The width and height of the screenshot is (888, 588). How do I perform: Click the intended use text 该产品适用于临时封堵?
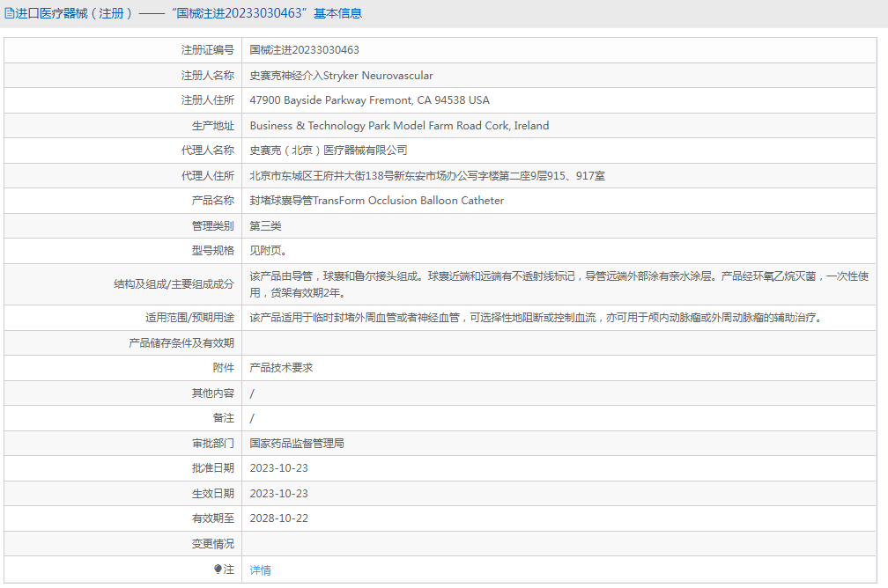(x=536, y=318)
